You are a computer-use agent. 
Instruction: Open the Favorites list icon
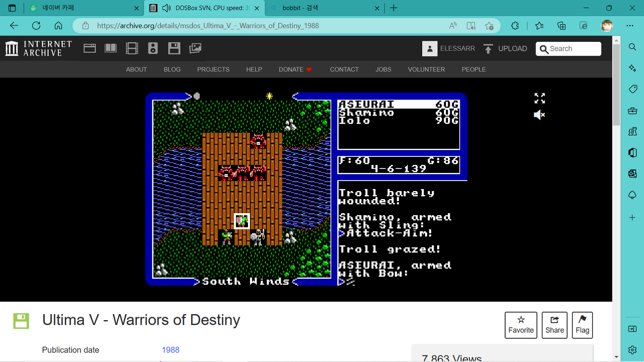point(539,26)
